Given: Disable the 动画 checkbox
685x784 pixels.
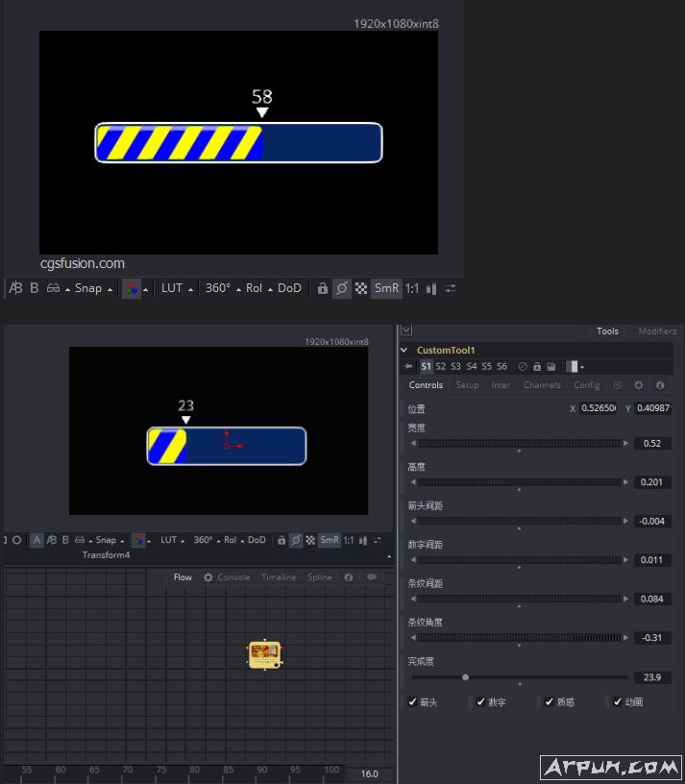Looking at the screenshot, I should pos(619,702).
